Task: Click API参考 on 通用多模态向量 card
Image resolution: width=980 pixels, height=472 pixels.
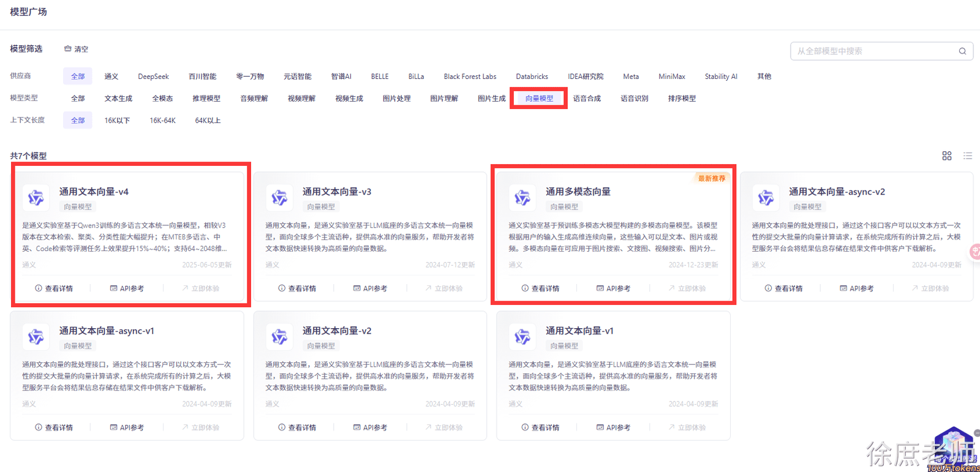Action: [x=613, y=288]
